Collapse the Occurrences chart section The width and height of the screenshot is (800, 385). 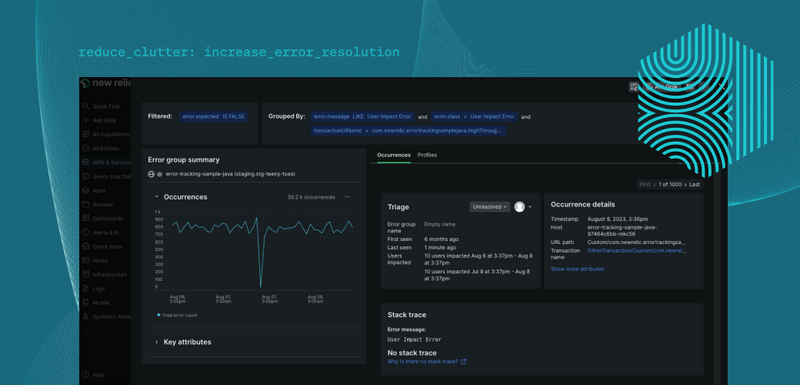[157, 197]
